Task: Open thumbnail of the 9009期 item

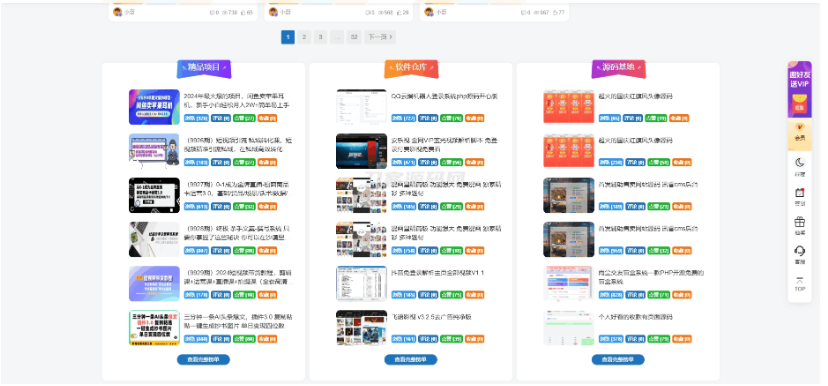Action: click(154, 284)
